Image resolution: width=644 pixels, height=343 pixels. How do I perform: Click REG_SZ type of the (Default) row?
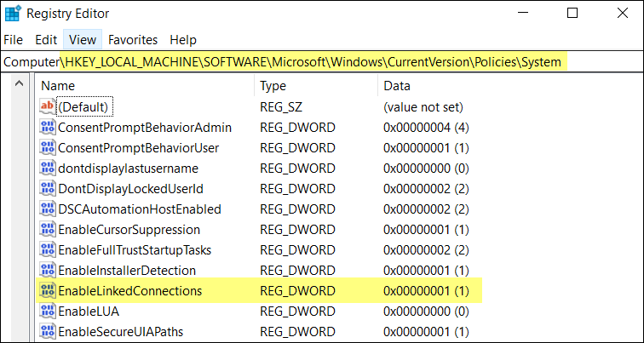click(x=281, y=107)
